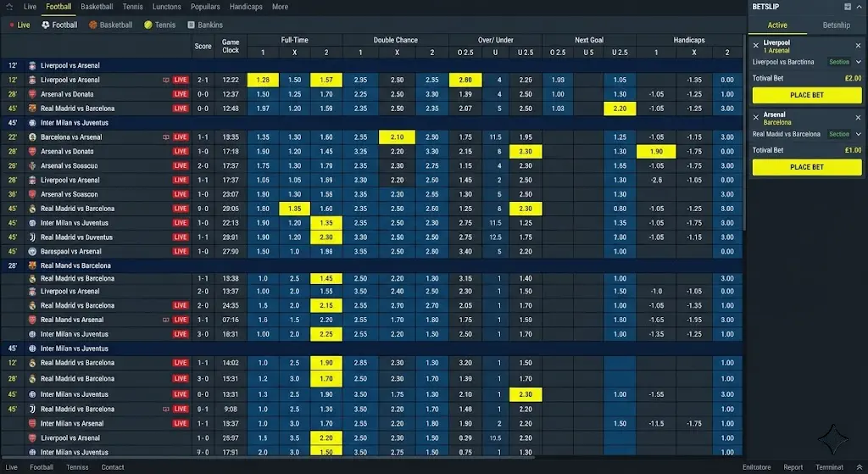868x474 pixels.
Task: Select the Football filter with soccer ball icon
Action: click(x=59, y=25)
